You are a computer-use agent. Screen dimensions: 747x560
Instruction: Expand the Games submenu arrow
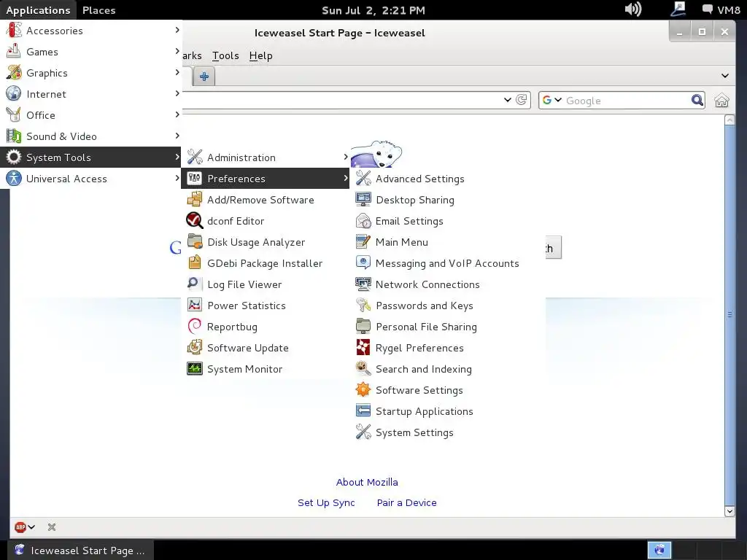(177, 51)
